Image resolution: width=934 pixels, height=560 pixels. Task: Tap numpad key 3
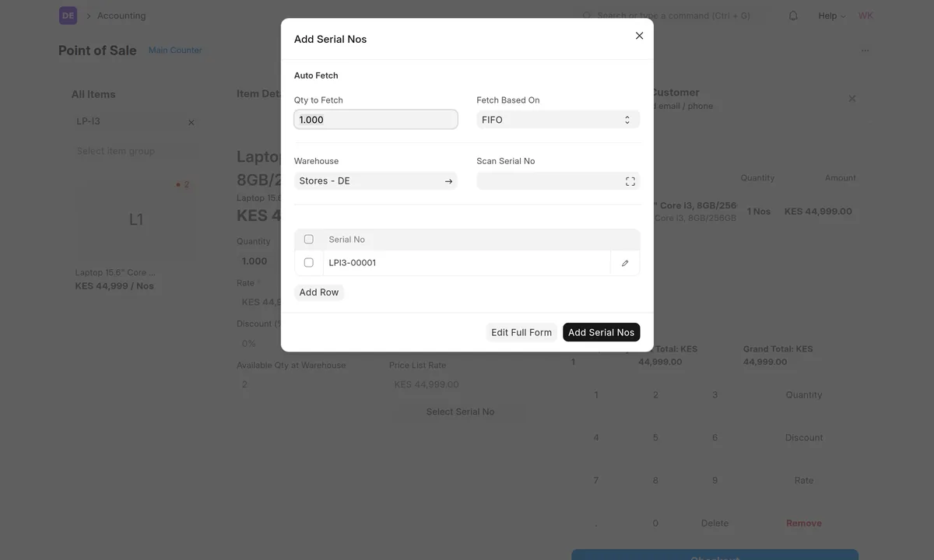tap(715, 395)
